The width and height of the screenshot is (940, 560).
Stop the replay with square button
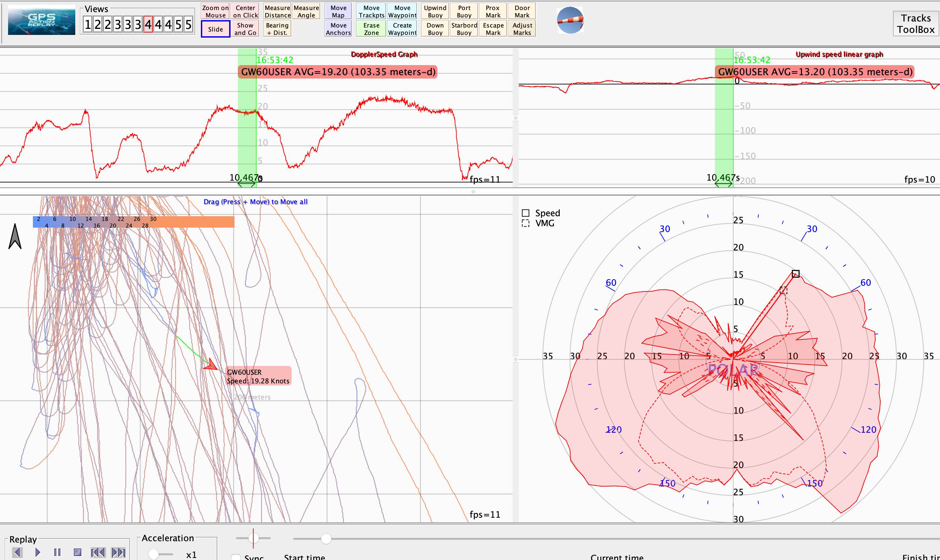click(x=77, y=553)
